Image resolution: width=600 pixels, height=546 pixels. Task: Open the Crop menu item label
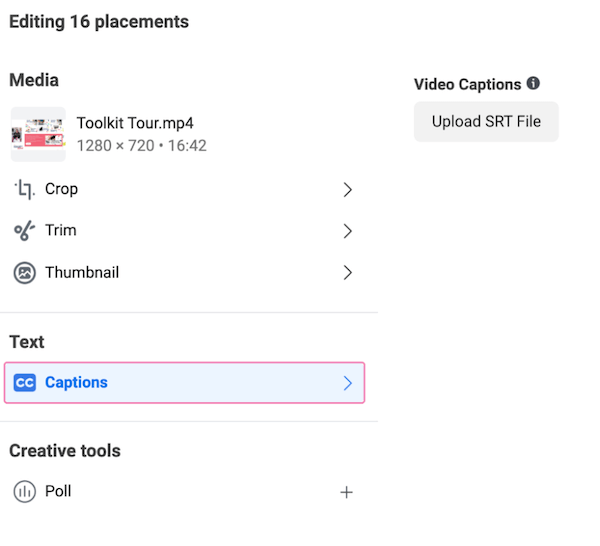(x=62, y=189)
